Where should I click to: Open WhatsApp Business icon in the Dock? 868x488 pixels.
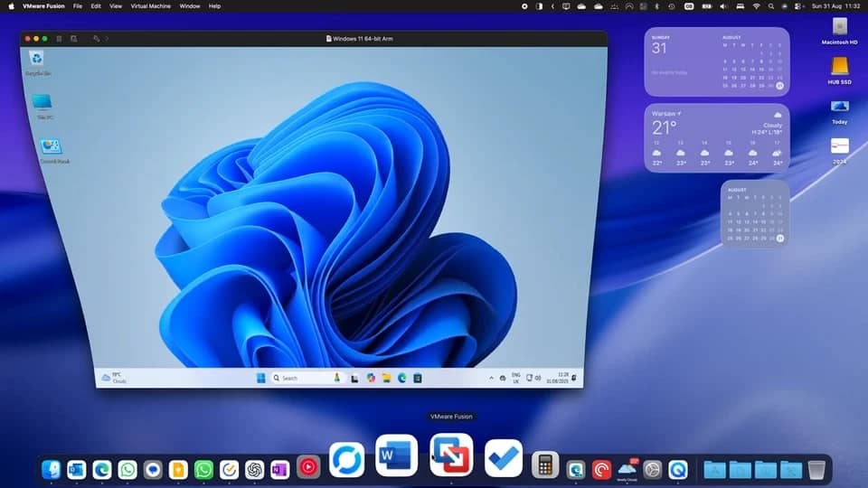tap(127, 469)
